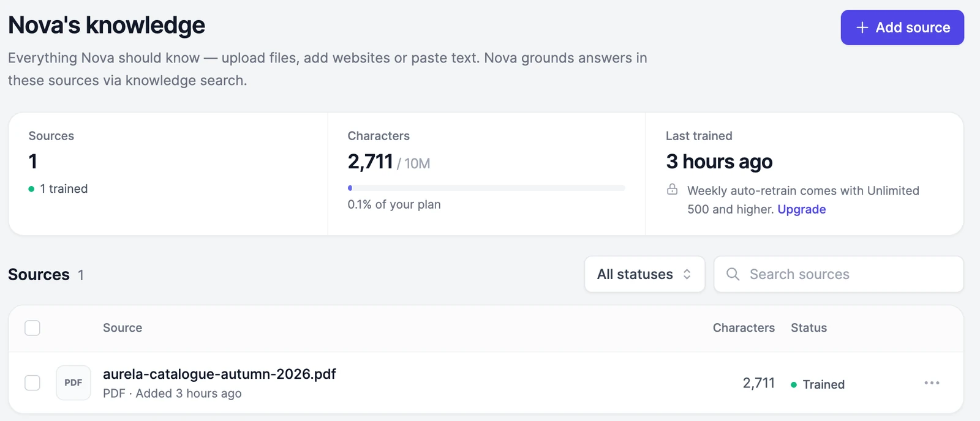Tick the select-all checkbox in table header

(32, 328)
